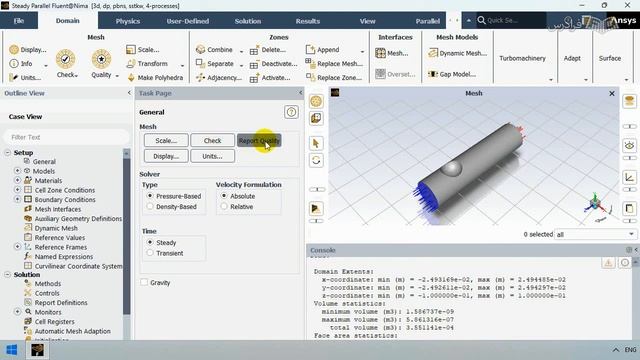Select Density-Based solver type
This screenshot has width=640, height=360.
150,207
